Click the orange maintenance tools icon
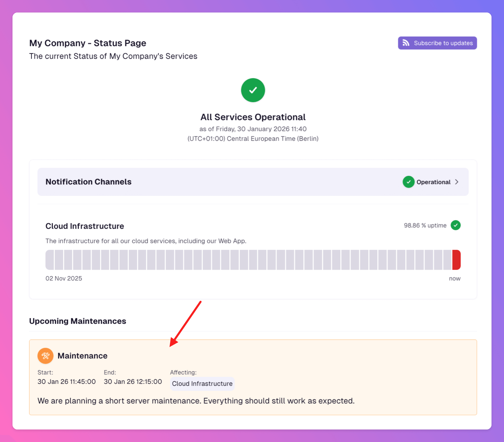The height and width of the screenshot is (442, 504). point(45,355)
